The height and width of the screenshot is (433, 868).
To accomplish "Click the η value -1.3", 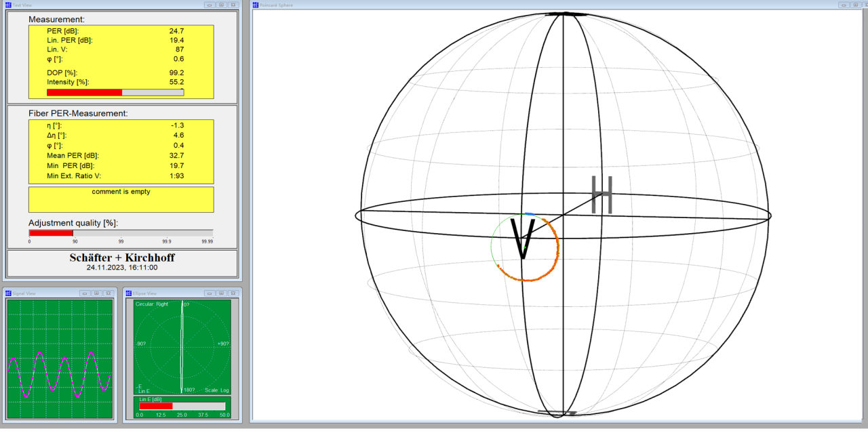I will (178, 125).
